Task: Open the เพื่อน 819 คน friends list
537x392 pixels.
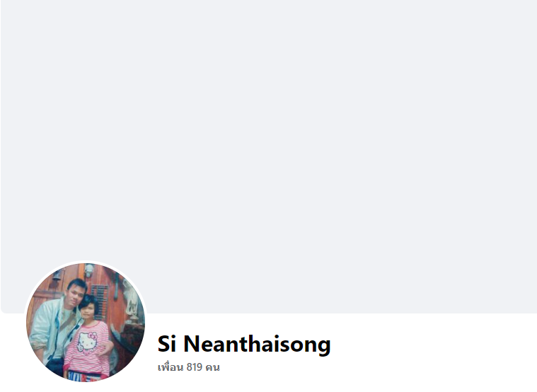Action: (x=188, y=367)
